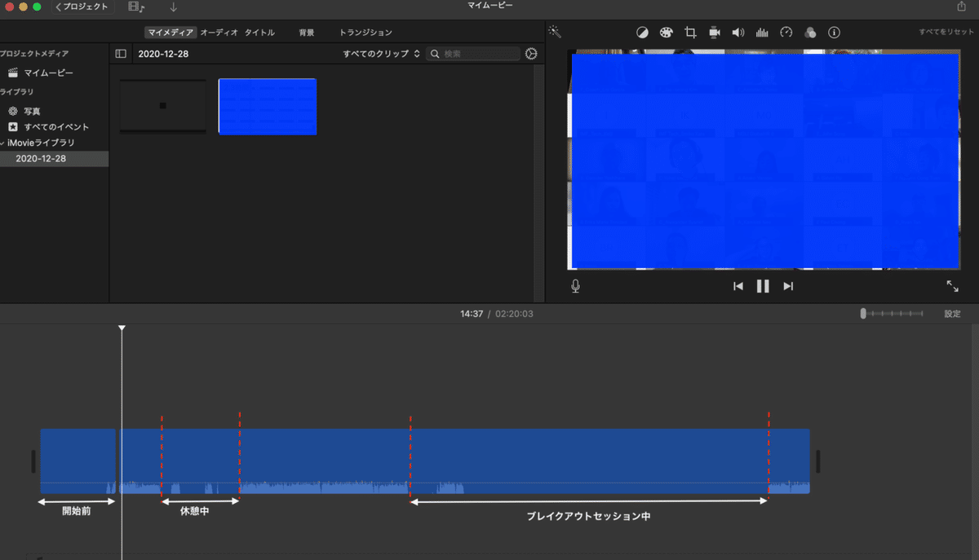The width and height of the screenshot is (979, 560).
Task: Click the magic wand auto-enhance icon
Action: 555,32
